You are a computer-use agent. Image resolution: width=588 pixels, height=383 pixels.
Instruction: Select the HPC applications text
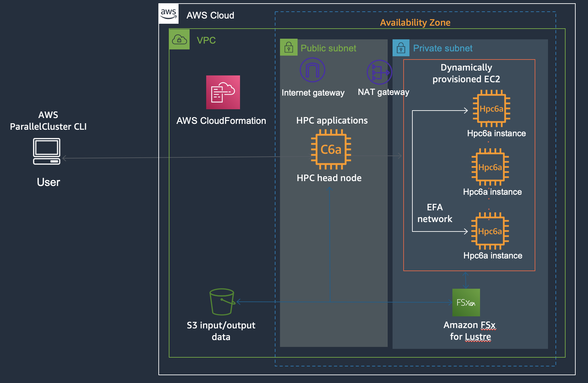tap(332, 120)
